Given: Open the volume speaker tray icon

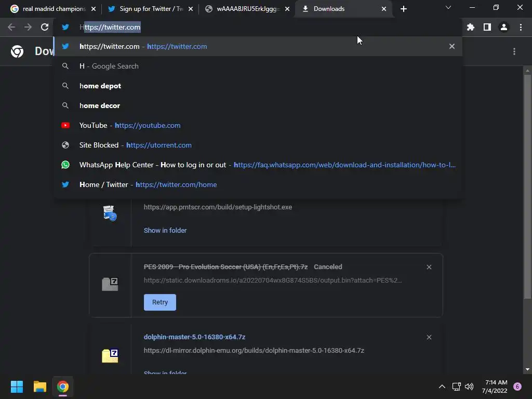Looking at the screenshot, I should tap(469, 387).
